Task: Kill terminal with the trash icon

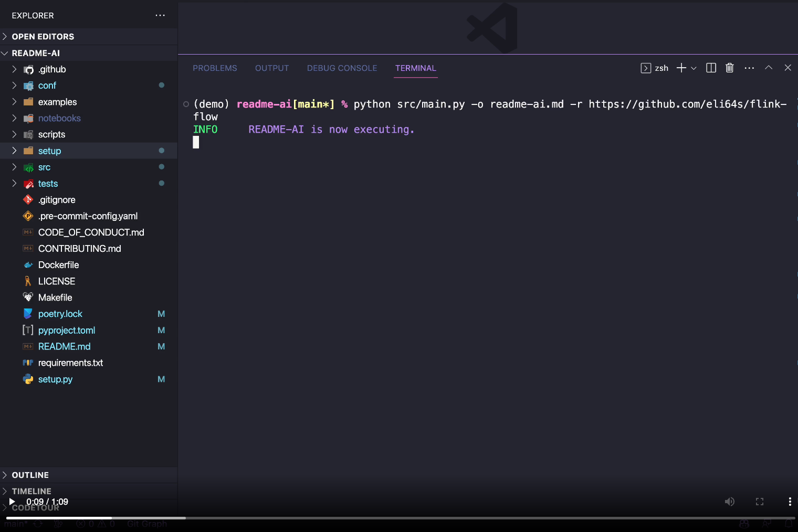Action: pos(729,68)
